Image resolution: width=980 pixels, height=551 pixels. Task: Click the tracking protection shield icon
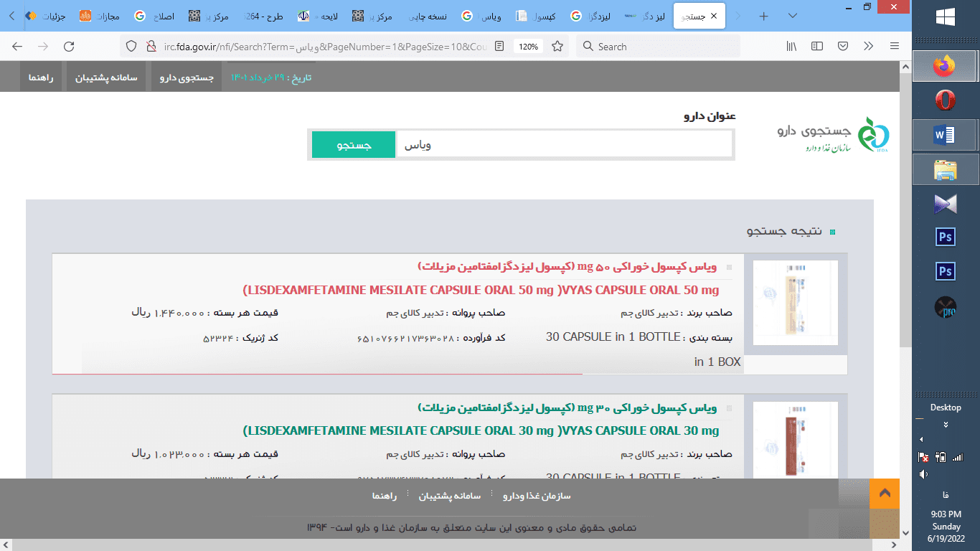coord(131,47)
